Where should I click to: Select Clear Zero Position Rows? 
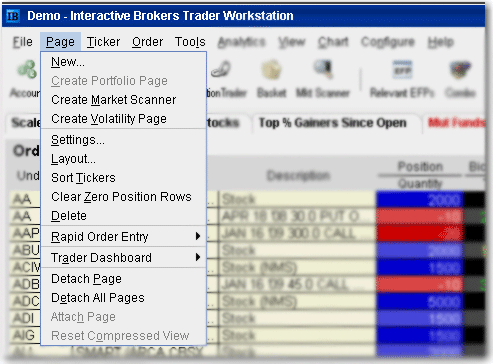tap(121, 197)
